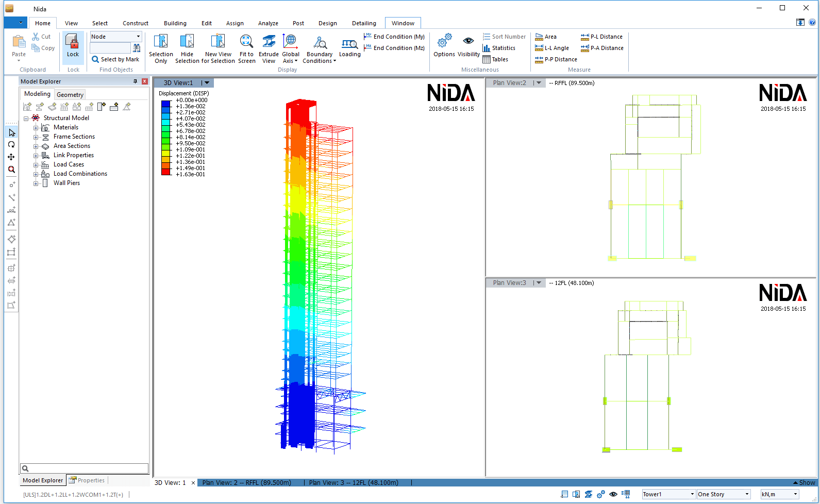Click the Paste clipboard icon
The height and width of the screenshot is (504, 820).
(x=19, y=42)
